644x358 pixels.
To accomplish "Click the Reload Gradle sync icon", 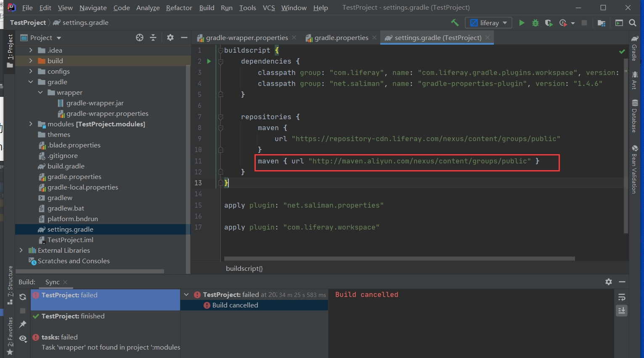I will [x=23, y=297].
